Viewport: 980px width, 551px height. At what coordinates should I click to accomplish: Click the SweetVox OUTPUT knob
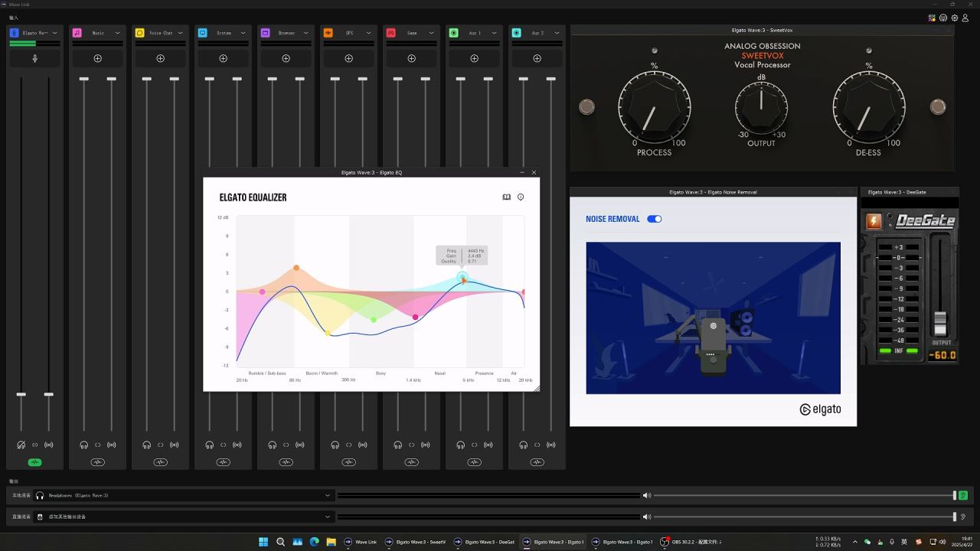point(762,106)
